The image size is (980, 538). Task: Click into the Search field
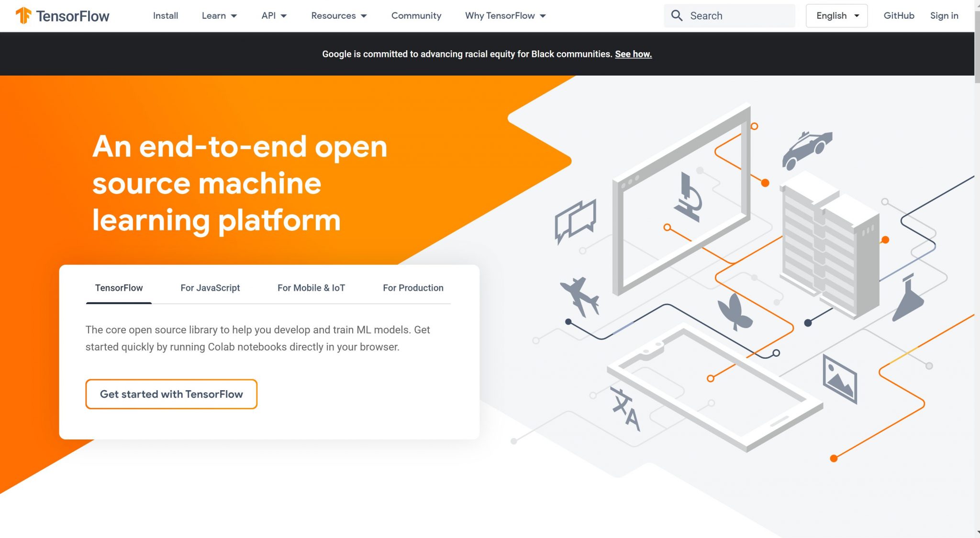pos(729,16)
